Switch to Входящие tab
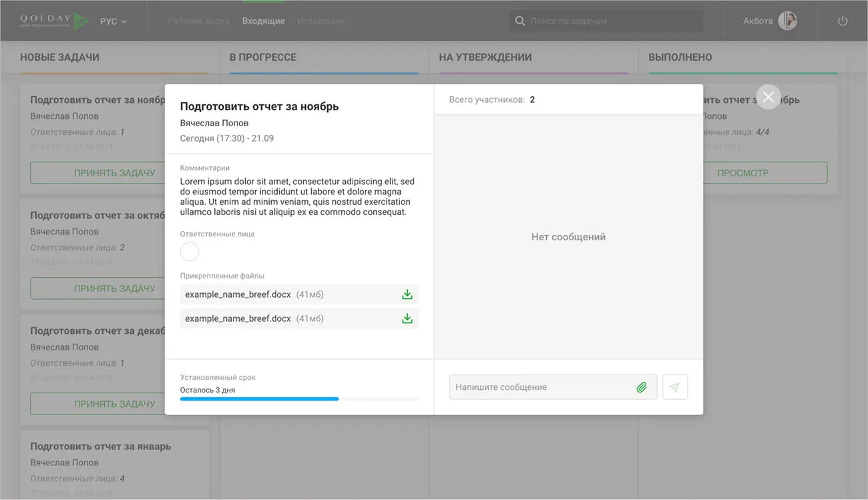This screenshot has width=868, height=500. [263, 21]
